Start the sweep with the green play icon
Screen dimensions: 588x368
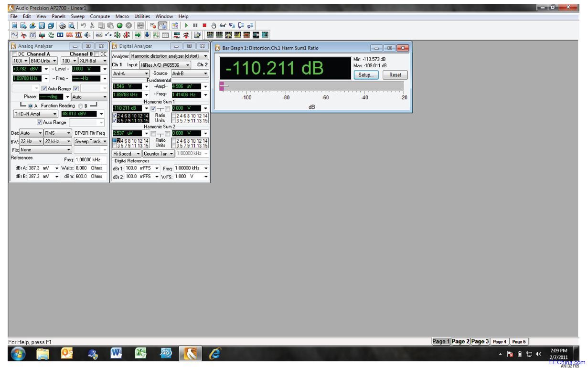pyautogui.click(x=186, y=25)
